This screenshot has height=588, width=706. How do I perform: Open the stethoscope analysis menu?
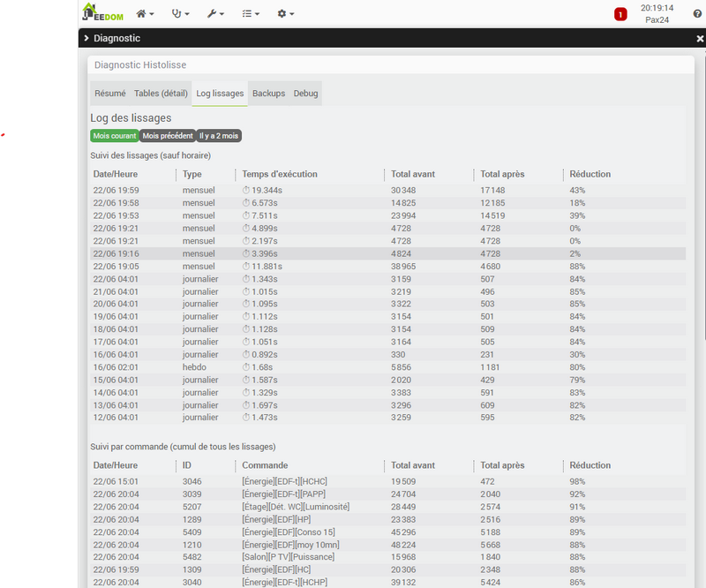point(181,14)
